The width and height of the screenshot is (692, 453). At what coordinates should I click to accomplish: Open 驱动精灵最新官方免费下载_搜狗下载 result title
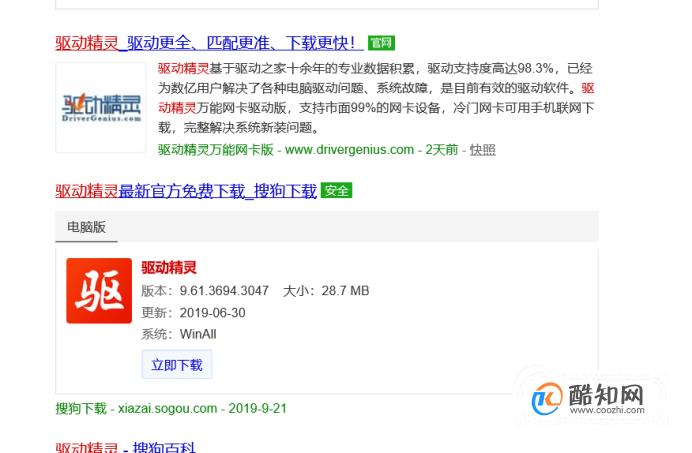click(186, 191)
